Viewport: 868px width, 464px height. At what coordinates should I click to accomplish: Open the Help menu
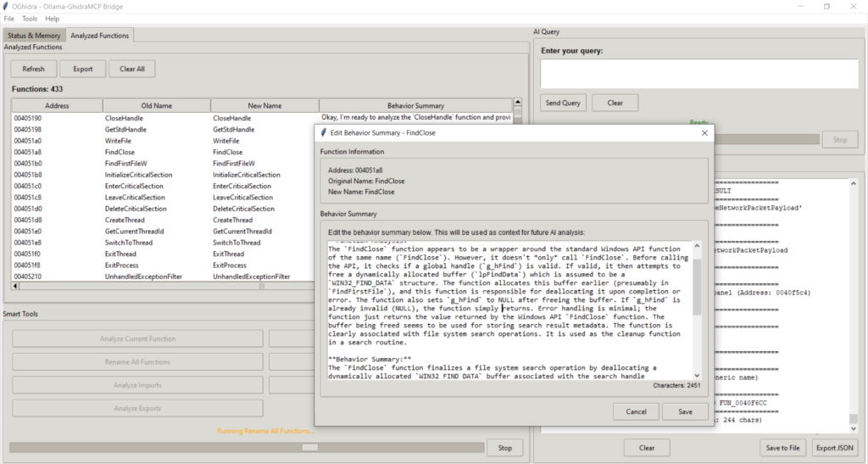click(x=53, y=18)
